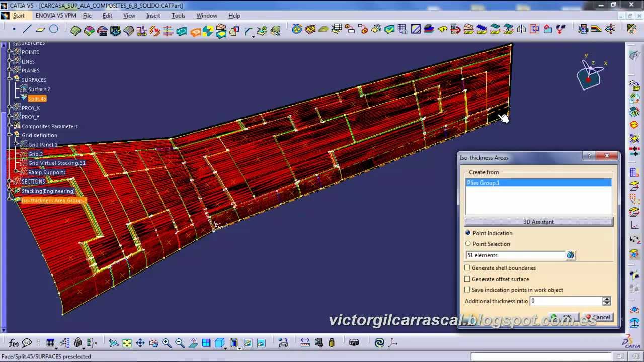
Task: Open the Insert menu
Action: (153, 16)
